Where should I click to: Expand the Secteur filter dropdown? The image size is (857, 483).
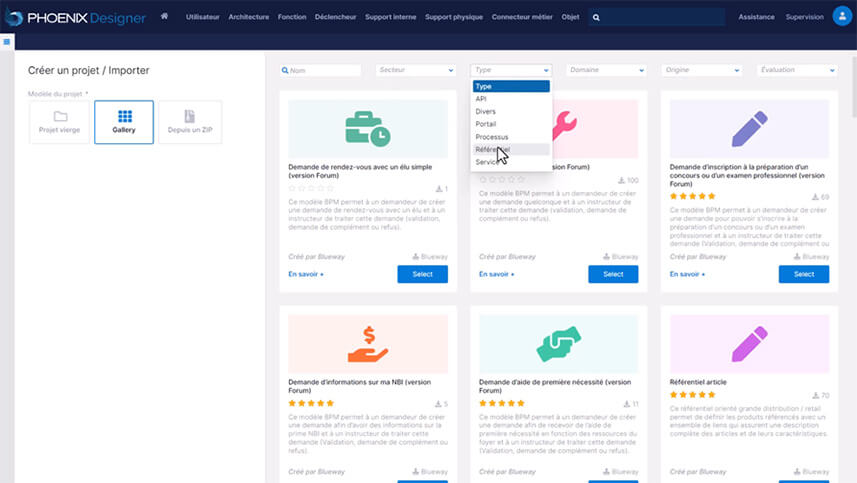(415, 71)
